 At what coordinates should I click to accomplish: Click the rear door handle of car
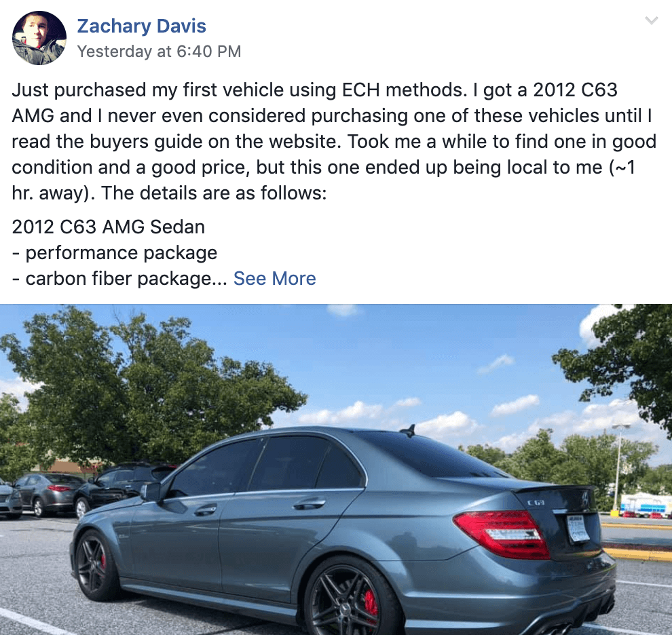point(309,504)
